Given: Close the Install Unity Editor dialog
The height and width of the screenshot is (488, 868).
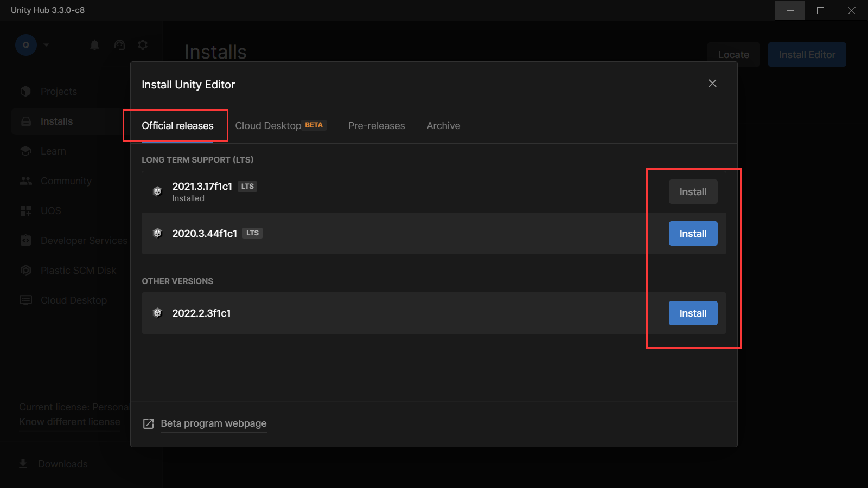Looking at the screenshot, I should click(712, 83).
